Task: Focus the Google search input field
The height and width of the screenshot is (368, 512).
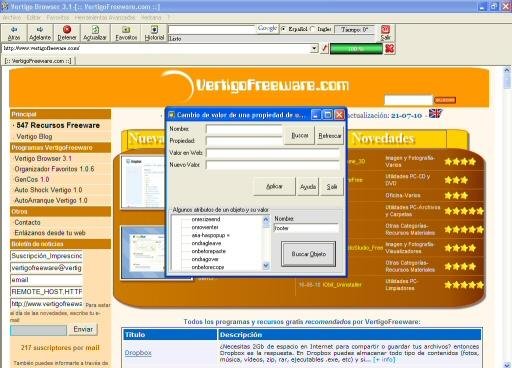Action: pyautogui.click(x=212, y=29)
